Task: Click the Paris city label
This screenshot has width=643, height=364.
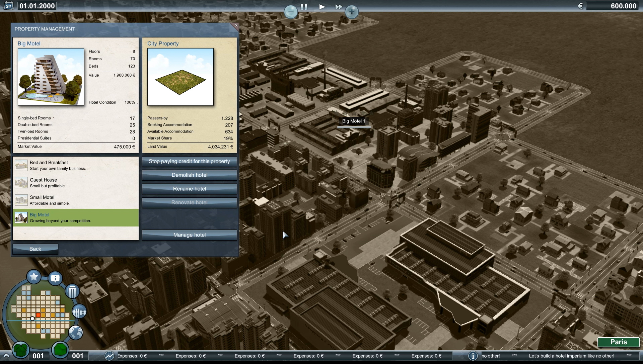Action: tap(618, 342)
